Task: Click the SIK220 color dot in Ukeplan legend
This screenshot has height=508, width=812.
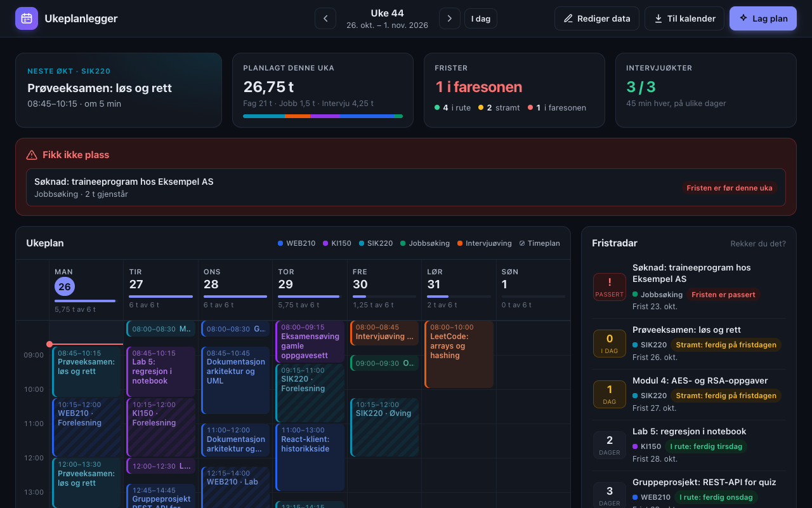Action: pyautogui.click(x=362, y=243)
